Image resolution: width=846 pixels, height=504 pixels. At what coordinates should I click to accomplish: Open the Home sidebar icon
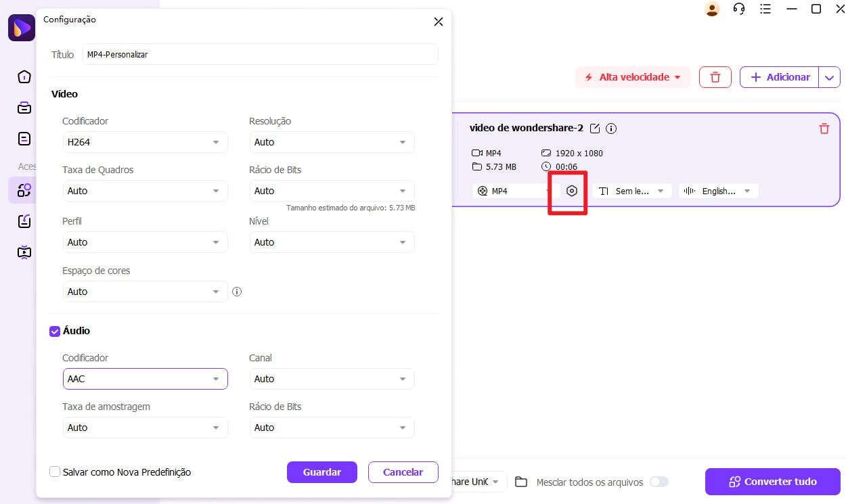point(24,76)
